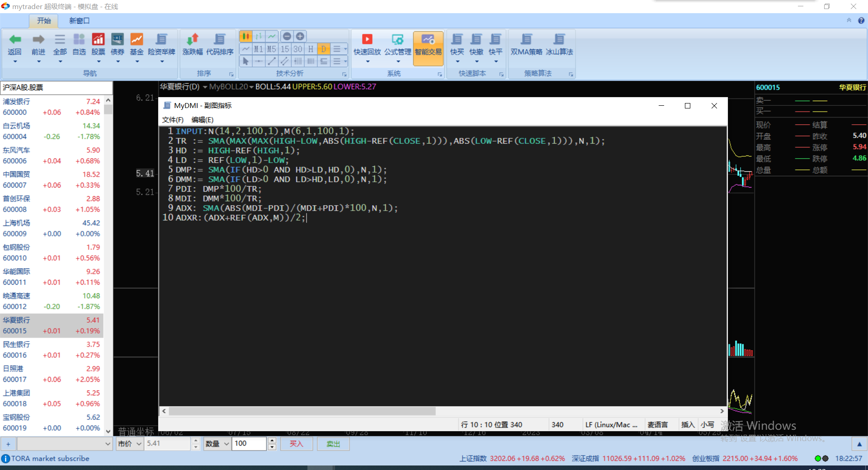Click 卖出 sell button
Viewport: 868px width, 470px height.
(333, 444)
